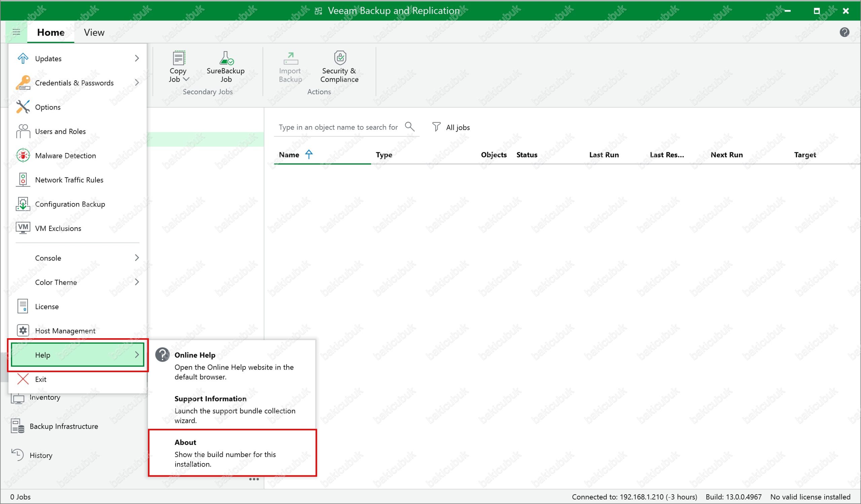Click the Malware Detection bug icon

tap(23, 155)
